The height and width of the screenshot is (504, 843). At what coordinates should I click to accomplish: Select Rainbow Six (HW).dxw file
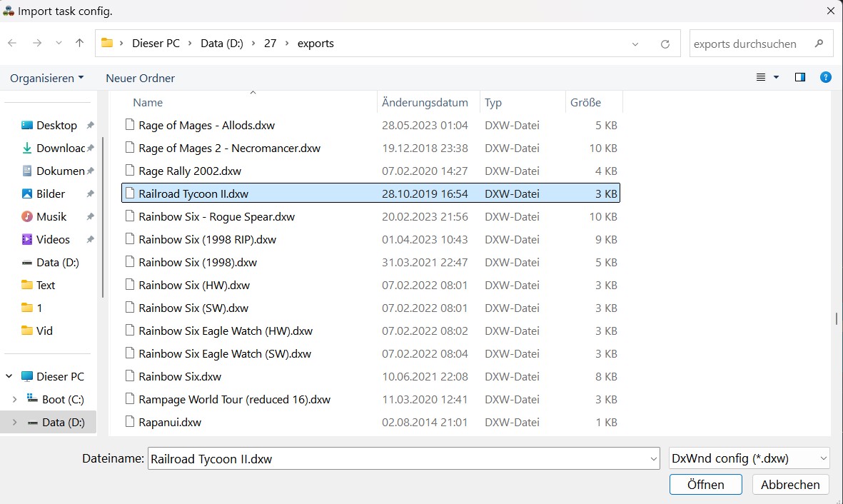[x=370, y=285]
